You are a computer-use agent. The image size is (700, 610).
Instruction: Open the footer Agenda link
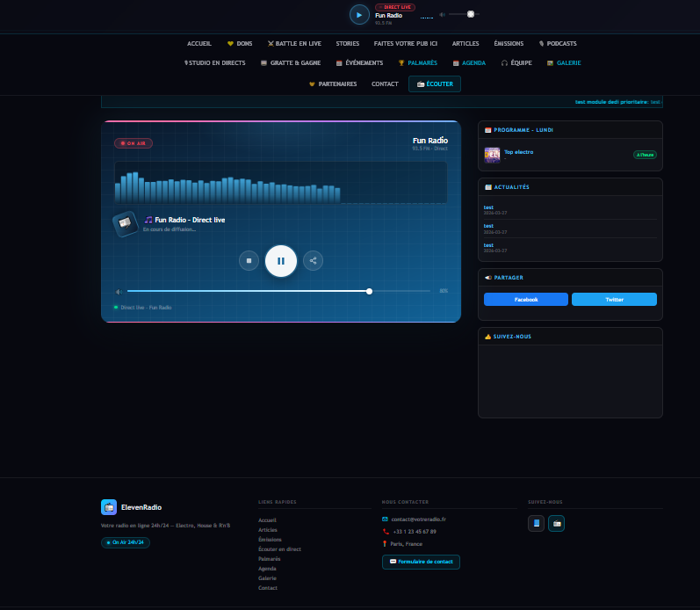pyautogui.click(x=267, y=569)
